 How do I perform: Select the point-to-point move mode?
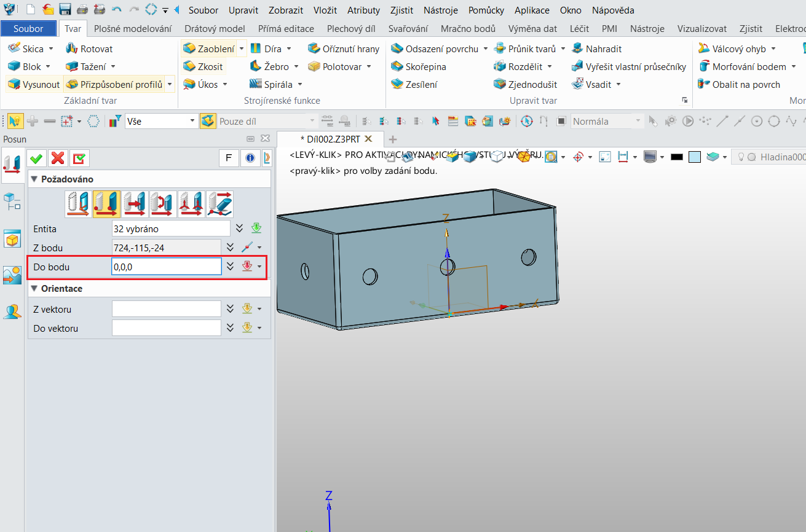point(106,204)
